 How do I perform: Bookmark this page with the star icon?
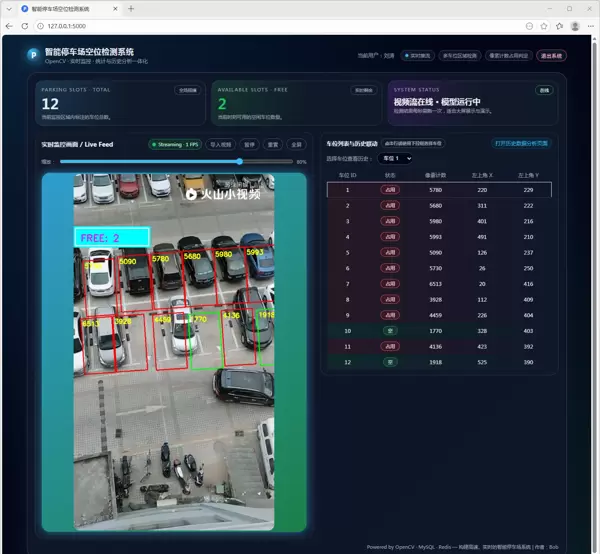pyautogui.click(x=543, y=25)
